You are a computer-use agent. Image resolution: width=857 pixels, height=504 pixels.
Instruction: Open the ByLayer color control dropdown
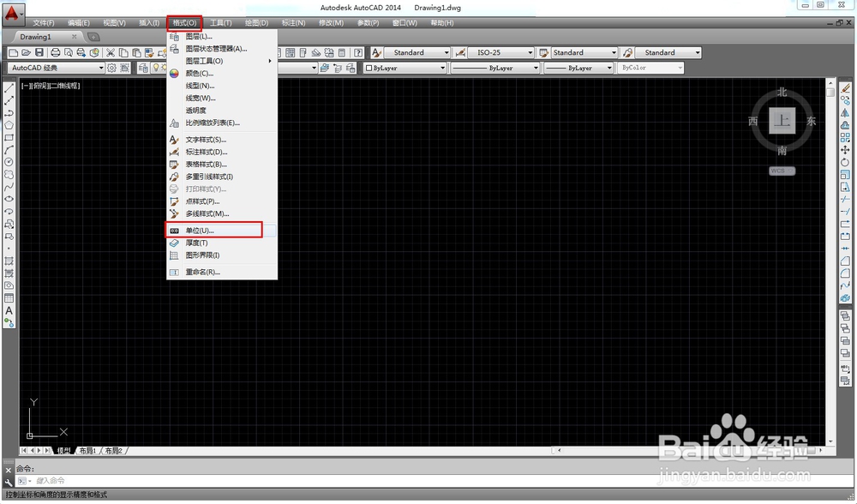[405, 68]
